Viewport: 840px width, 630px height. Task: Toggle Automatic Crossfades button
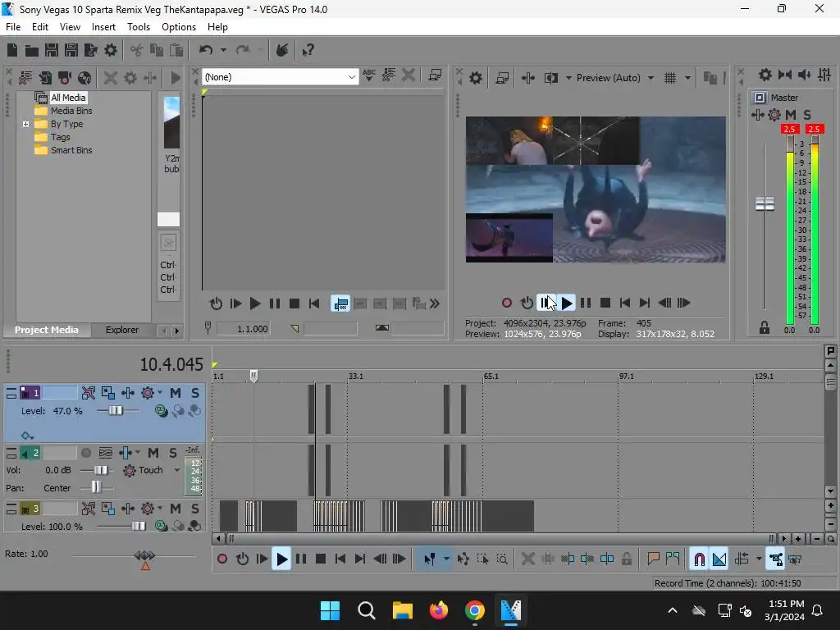(719, 559)
